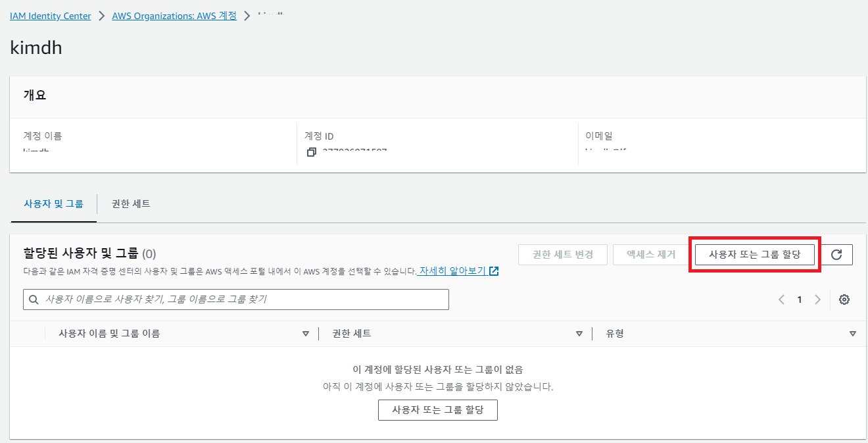Image resolution: width=868 pixels, height=443 pixels.
Task: Copy account ID using copy icon
Action: (x=312, y=152)
